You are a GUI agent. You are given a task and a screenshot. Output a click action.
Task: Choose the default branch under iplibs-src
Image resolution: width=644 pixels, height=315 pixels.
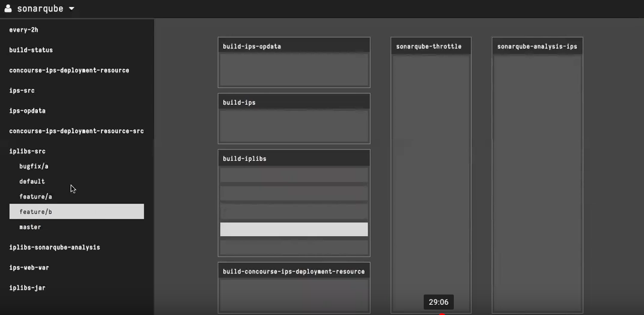click(x=32, y=181)
